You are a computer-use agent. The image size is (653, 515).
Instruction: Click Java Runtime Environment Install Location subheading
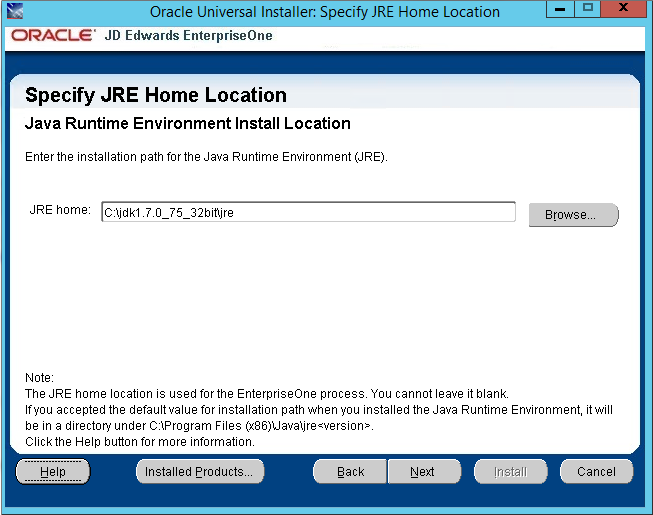tap(187, 124)
